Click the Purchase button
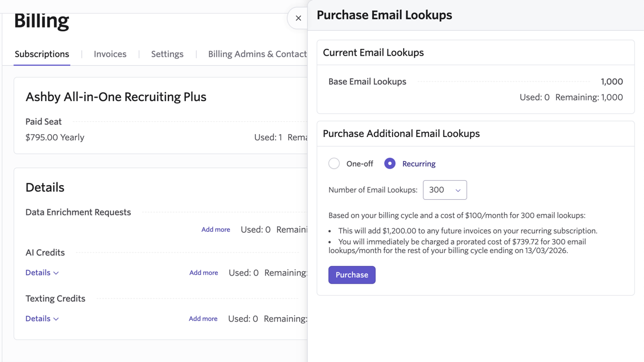Image resolution: width=644 pixels, height=362 pixels. [352, 275]
